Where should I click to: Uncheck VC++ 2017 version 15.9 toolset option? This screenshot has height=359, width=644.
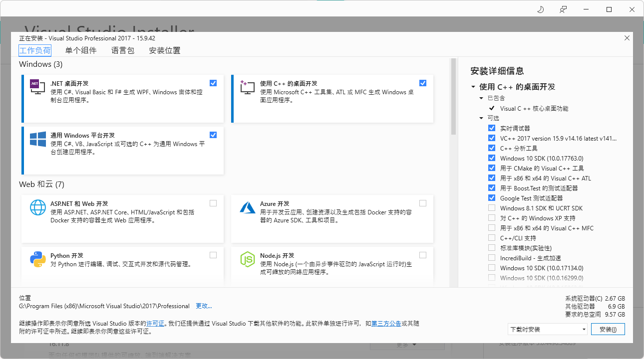[492, 138]
